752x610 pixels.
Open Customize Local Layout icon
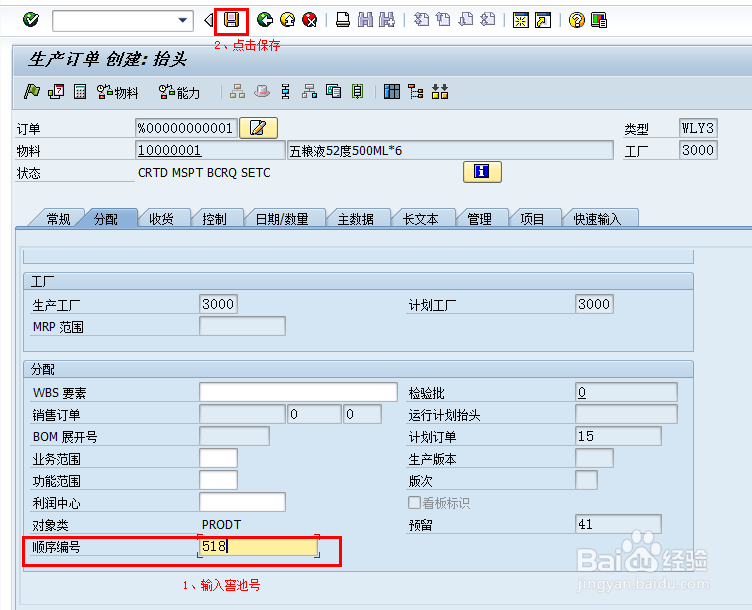tap(599, 20)
